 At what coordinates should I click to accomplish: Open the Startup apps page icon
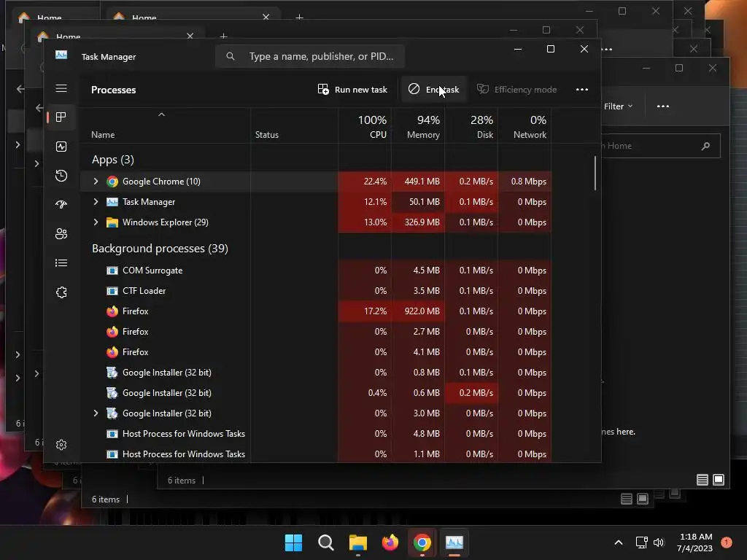[61, 205]
